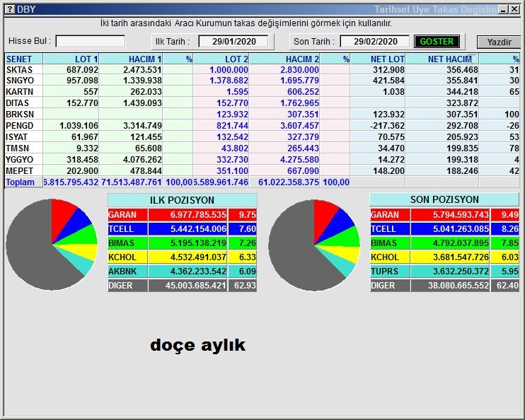Focus the Hisse Bul search field
The width and height of the screenshot is (525, 420).
click(x=91, y=42)
